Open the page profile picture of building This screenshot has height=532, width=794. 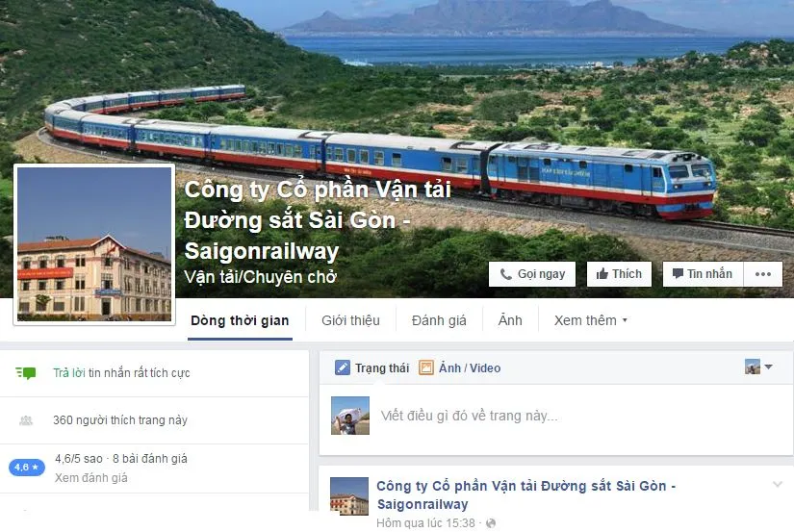coord(94,244)
